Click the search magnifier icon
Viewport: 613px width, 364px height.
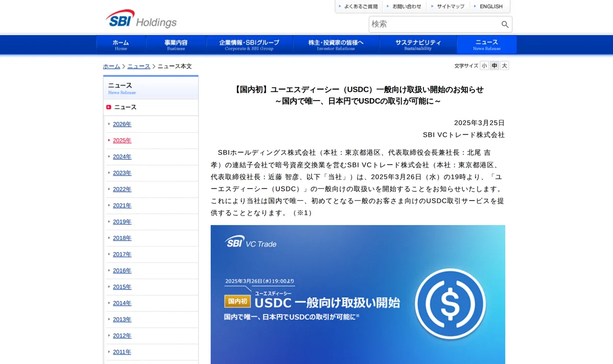[505, 25]
